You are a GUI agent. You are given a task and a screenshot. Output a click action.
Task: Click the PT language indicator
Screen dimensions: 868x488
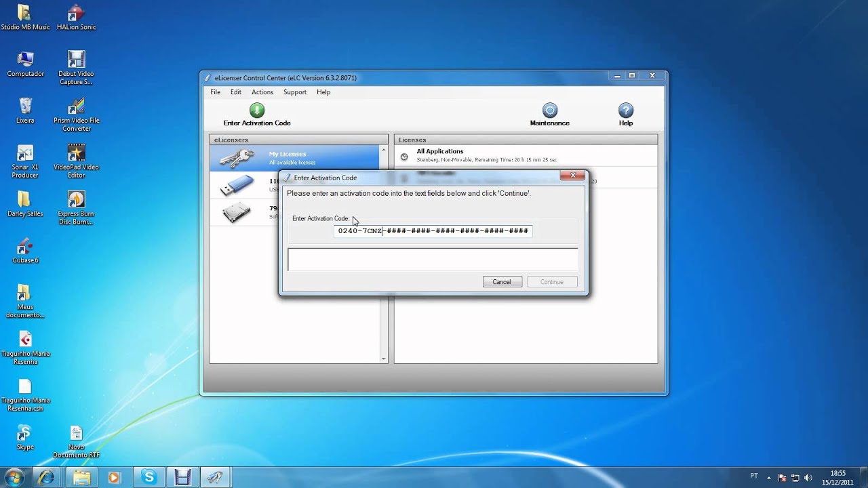click(x=754, y=476)
